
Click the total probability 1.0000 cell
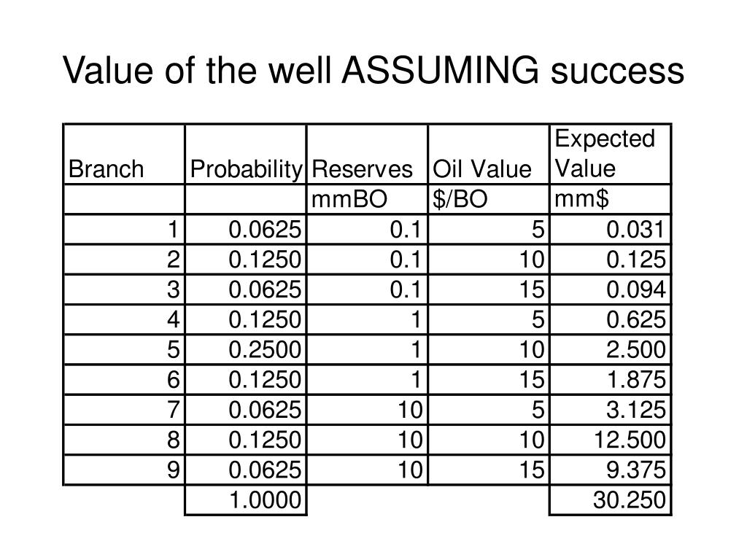245,500
